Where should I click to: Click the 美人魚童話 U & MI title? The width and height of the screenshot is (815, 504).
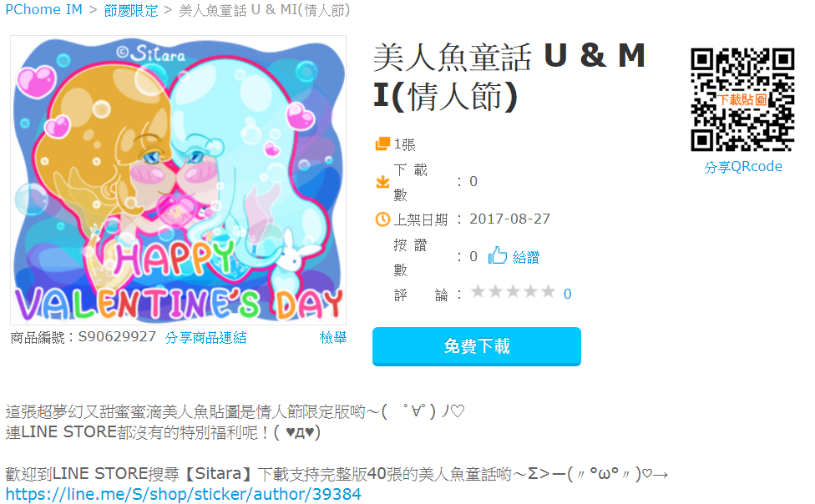509,77
